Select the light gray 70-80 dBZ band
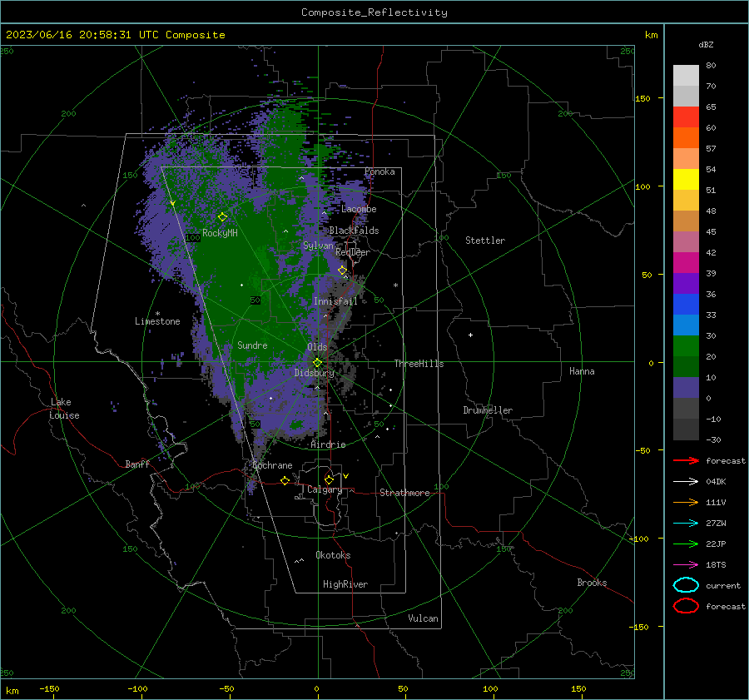 tap(686, 76)
